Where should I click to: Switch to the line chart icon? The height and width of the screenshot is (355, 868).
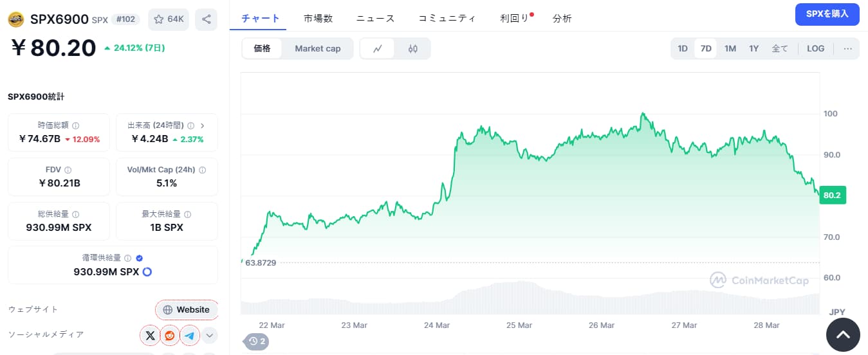378,49
